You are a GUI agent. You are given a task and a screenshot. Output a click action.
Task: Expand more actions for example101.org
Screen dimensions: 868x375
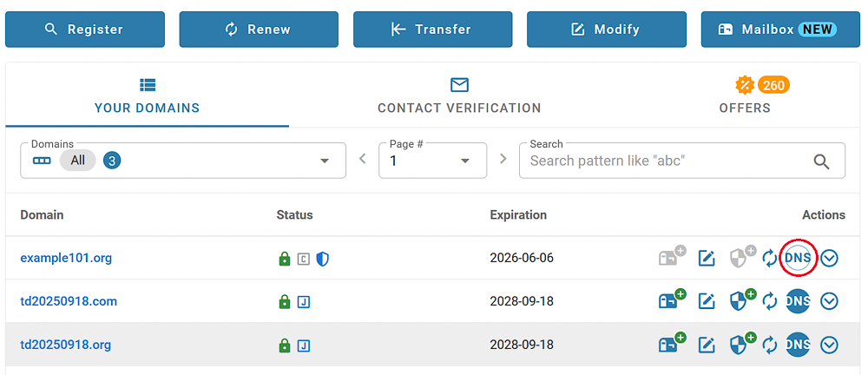[x=830, y=258]
